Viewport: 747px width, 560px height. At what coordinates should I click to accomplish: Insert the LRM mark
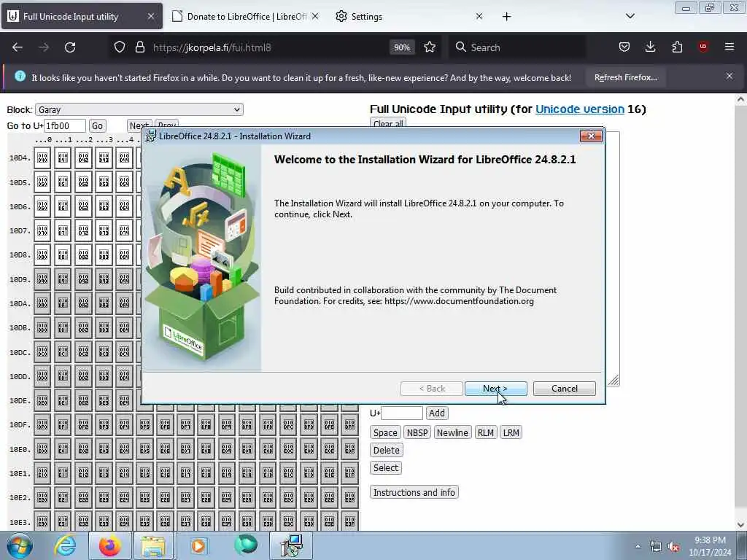(x=511, y=432)
